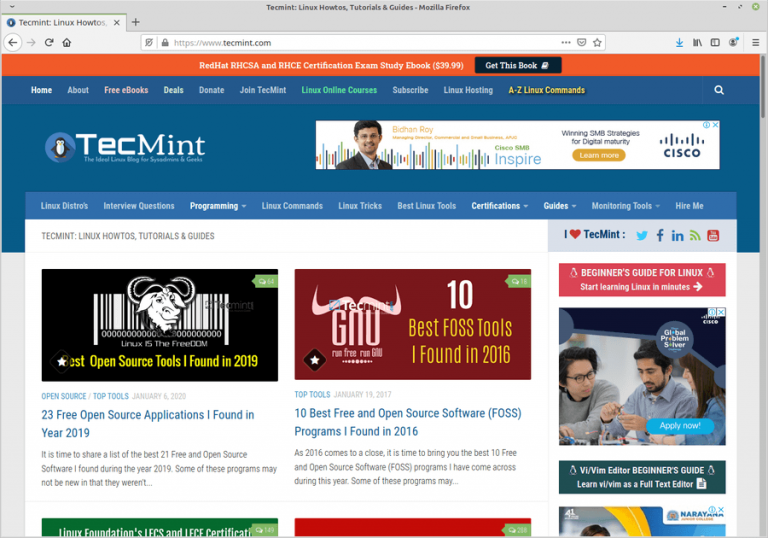Viewport: 768px width, 538px height.
Task: Open Best Linux Tools nav link
Action: tap(427, 206)
